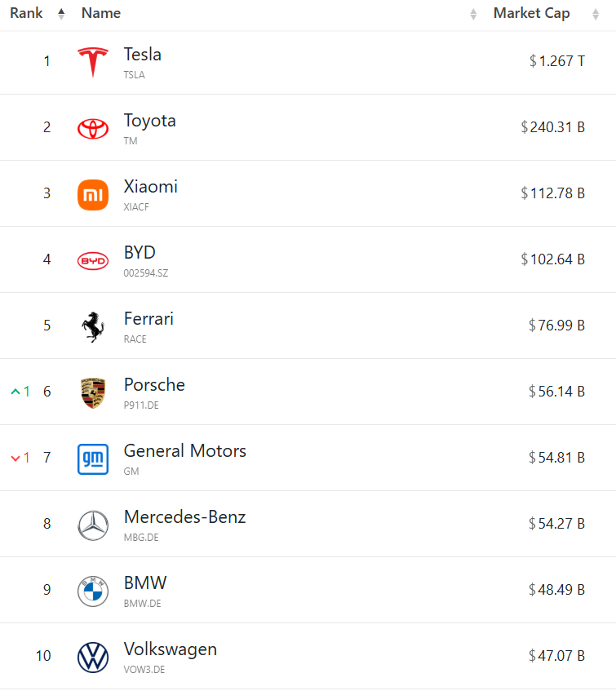Sort table by Rank column arrows

(x=61, y=14)
